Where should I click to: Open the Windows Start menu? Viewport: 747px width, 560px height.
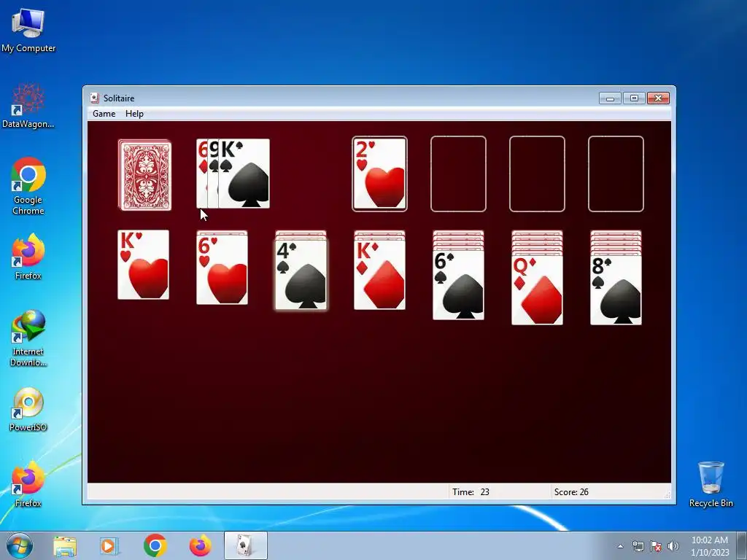tap(20, 545)
